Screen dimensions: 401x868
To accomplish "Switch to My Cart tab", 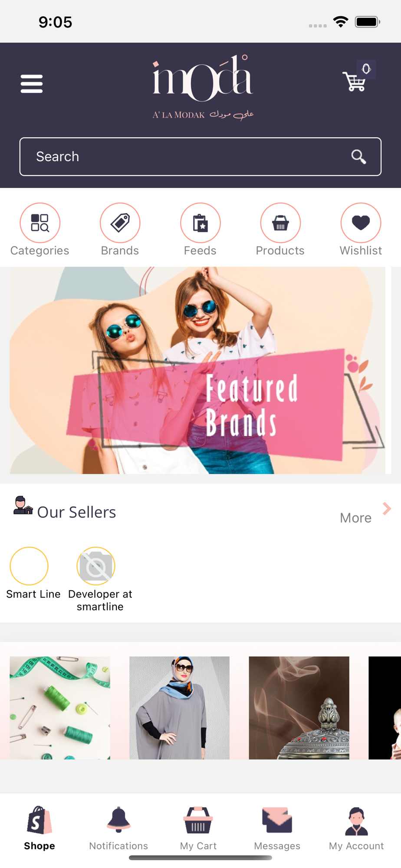I will 198,829.
